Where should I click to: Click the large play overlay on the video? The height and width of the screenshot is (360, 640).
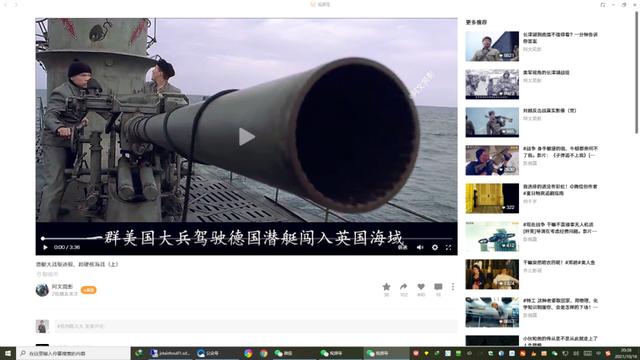point(247,136)
